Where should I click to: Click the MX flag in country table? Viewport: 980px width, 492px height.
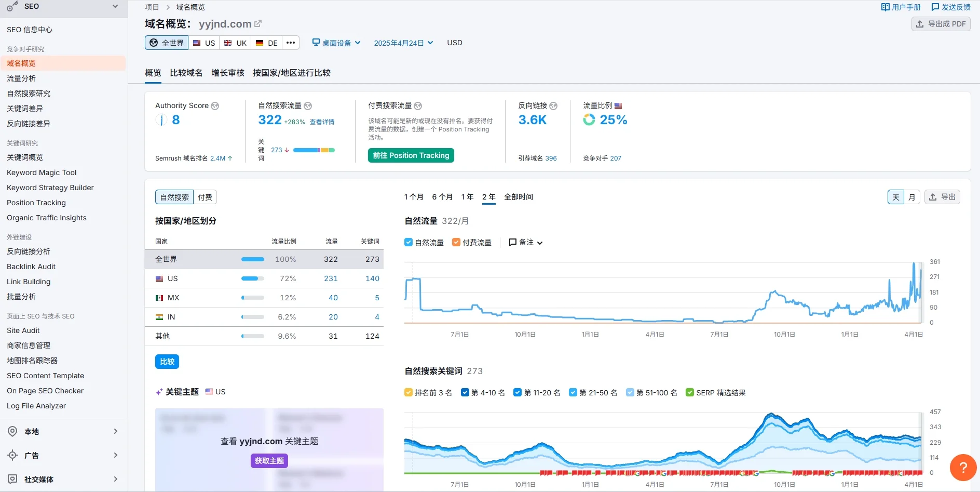(159, 298)
